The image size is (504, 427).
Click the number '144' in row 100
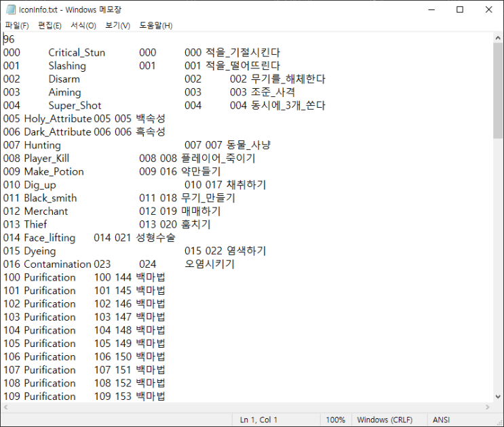(x=123, y=277)
